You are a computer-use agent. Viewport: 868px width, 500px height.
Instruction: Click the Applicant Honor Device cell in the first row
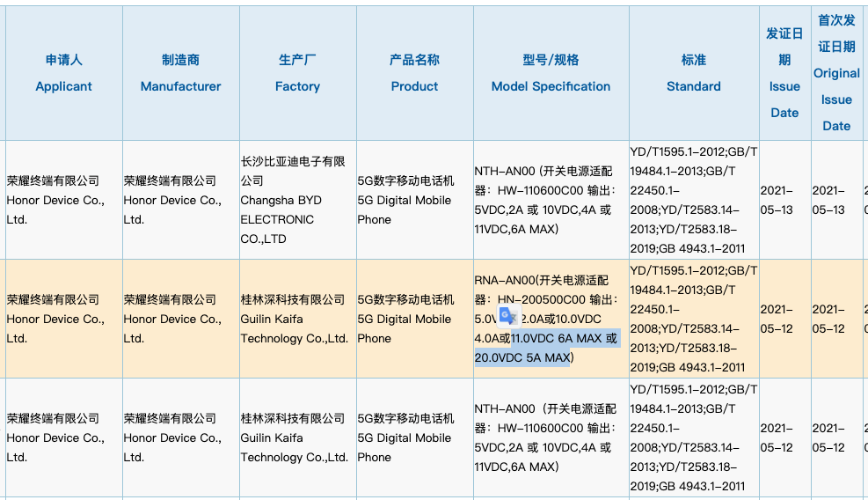click(63, 200)
